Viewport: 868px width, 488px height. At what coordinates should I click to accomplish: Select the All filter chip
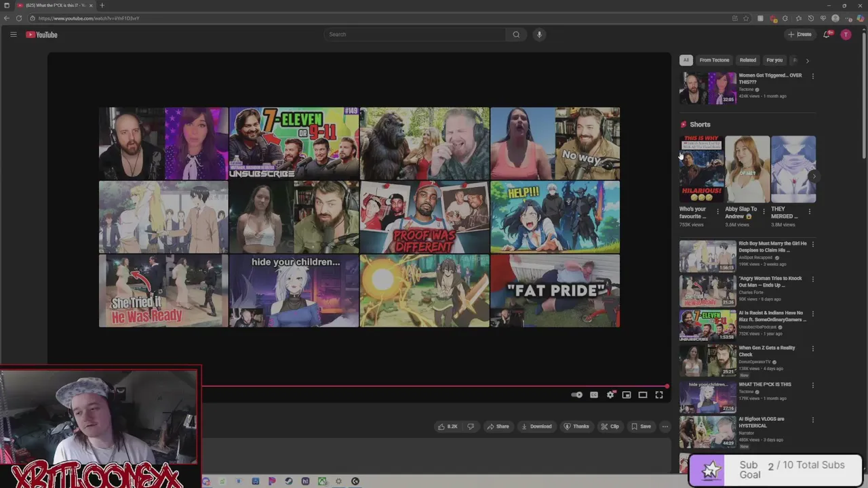click(x=686, y=60)
